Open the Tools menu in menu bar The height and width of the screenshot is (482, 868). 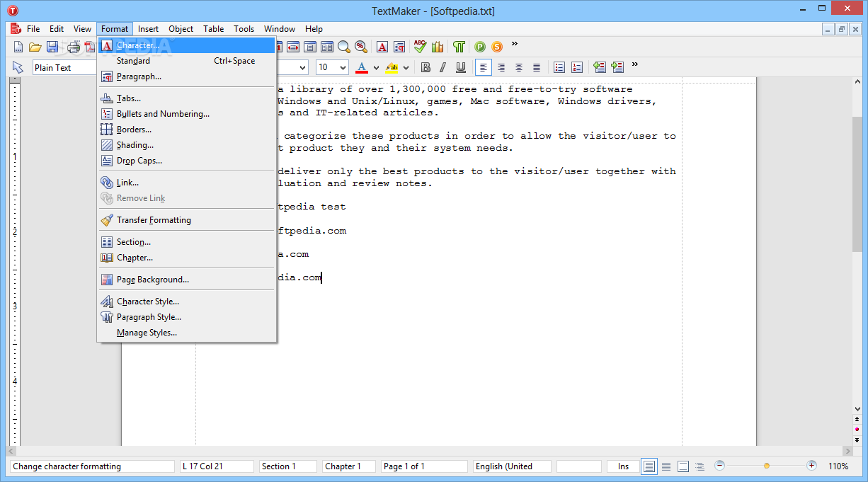244,29
